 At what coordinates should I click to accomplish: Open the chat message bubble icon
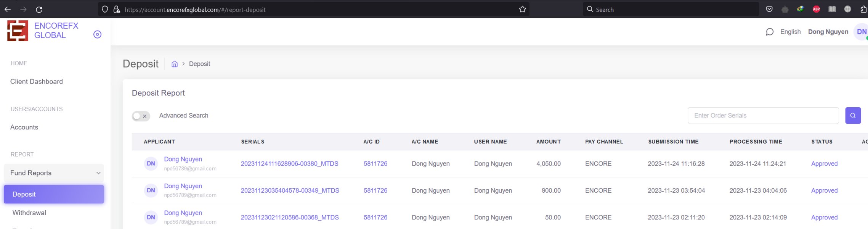769,32
